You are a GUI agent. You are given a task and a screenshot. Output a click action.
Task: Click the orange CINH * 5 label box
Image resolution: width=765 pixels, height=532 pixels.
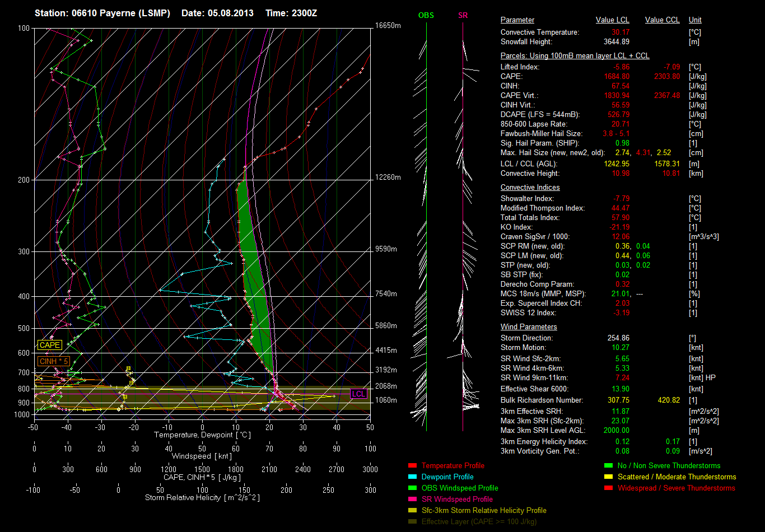coord(54,362)
